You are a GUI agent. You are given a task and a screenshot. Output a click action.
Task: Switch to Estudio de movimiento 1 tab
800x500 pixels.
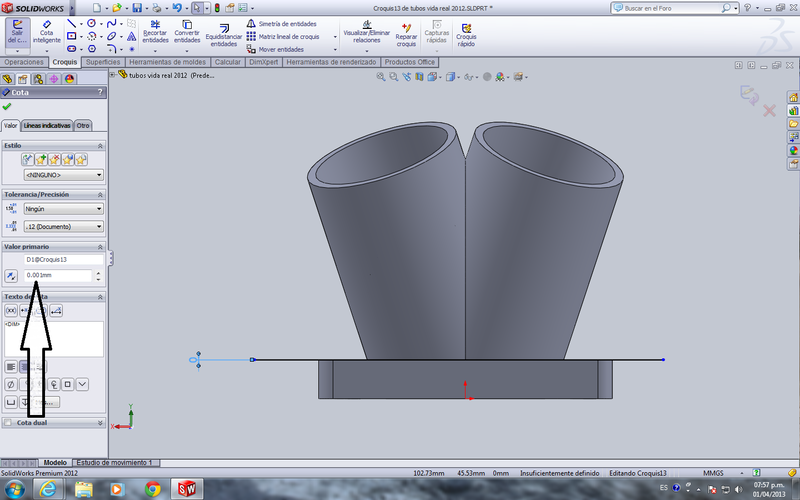tap(115, 463)
